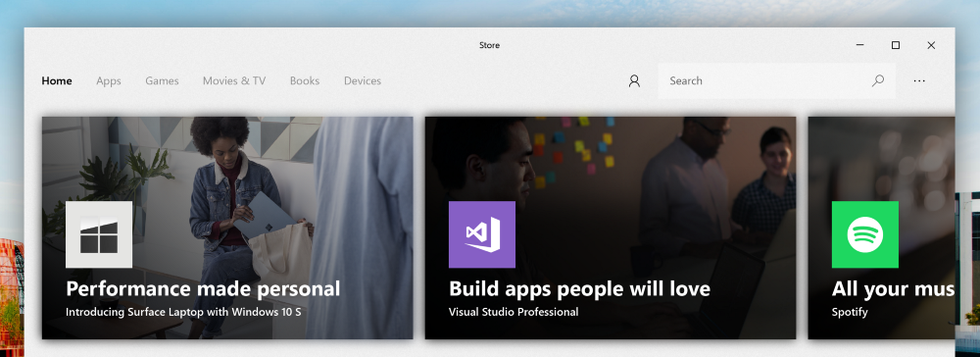Click 'Visual Studio Professional' subtitle
Screen dimensions: 980x357
click(514, 311)
